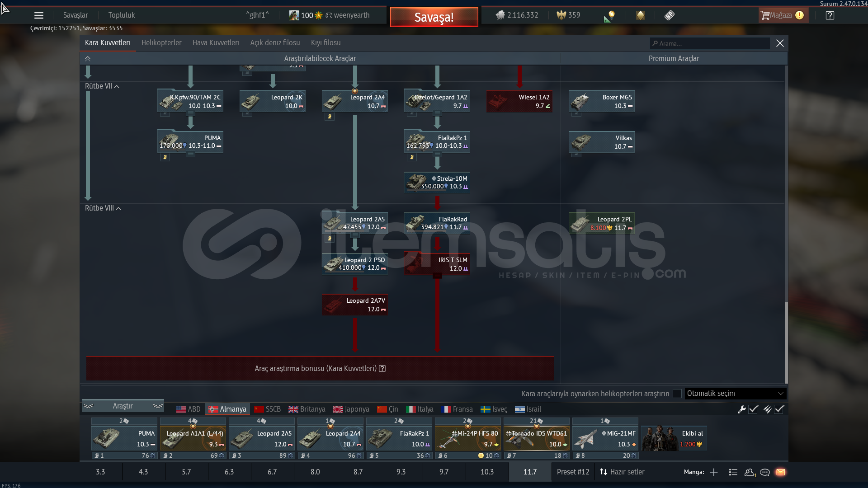Select the locked Leopard 2A7V vehicle
868x488 pixels.
click(x=355, y=305)
